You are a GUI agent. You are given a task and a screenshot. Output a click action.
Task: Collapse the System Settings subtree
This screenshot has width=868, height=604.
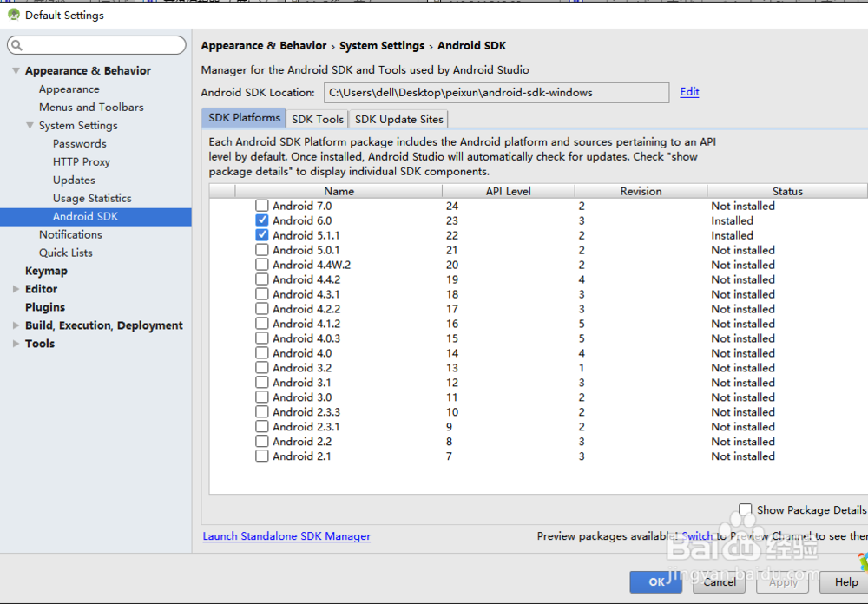(30, 126)
